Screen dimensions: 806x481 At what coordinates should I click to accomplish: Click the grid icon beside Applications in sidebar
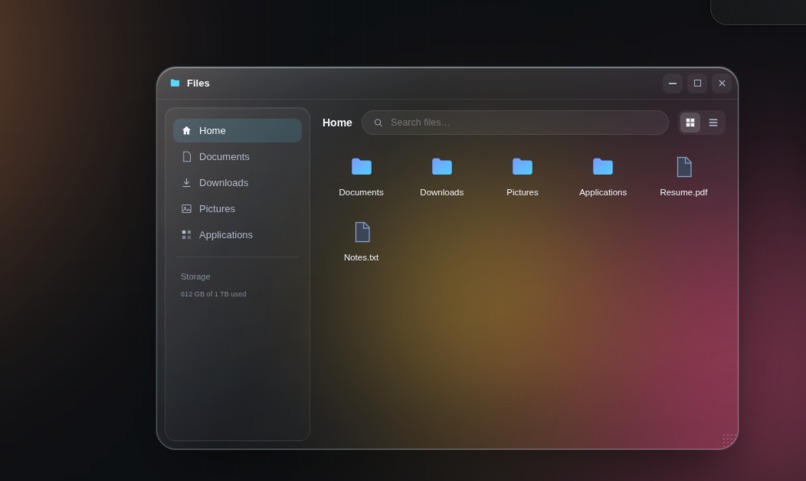(x=187, y=235)
